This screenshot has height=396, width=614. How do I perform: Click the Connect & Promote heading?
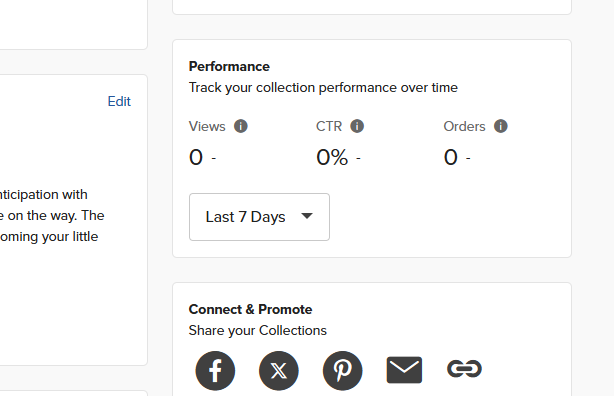pos(250,309)
